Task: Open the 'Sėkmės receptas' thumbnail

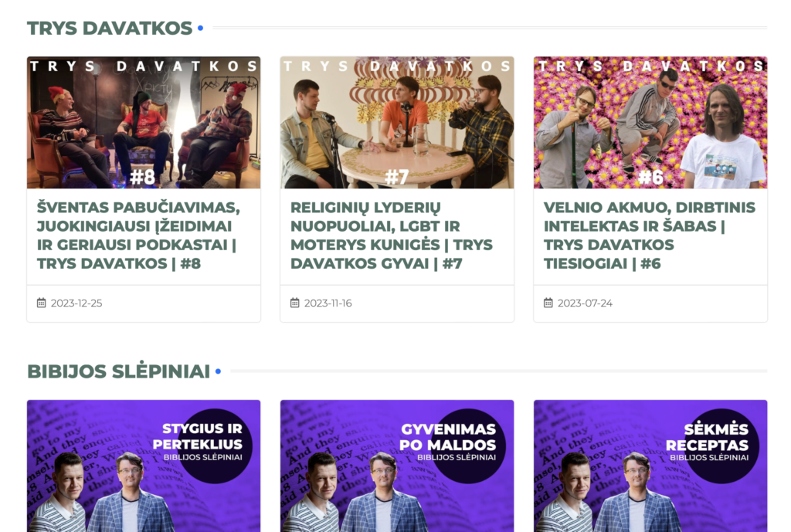Action: click(x=650, y=466)
